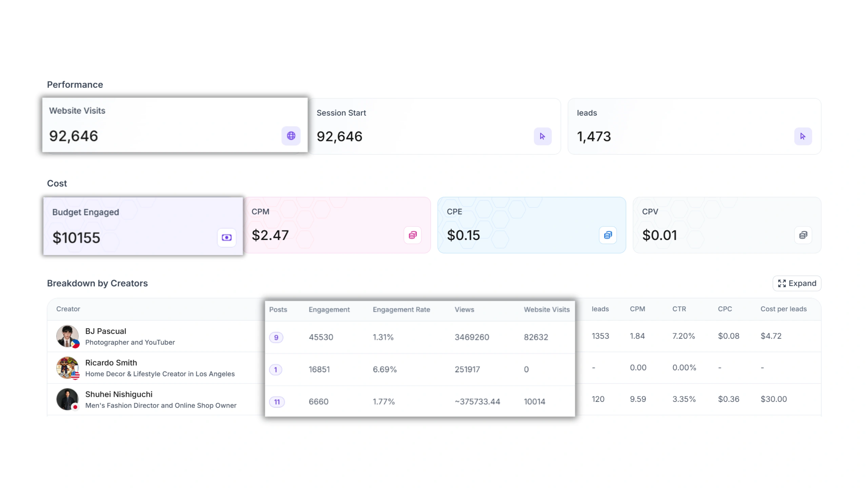Click the cursor icon in Session Start card
Screen dimensions: 868x488
(542, 136)
